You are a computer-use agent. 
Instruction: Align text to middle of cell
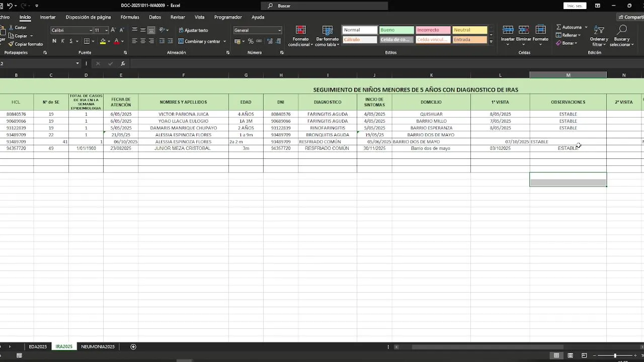(143, 30)
